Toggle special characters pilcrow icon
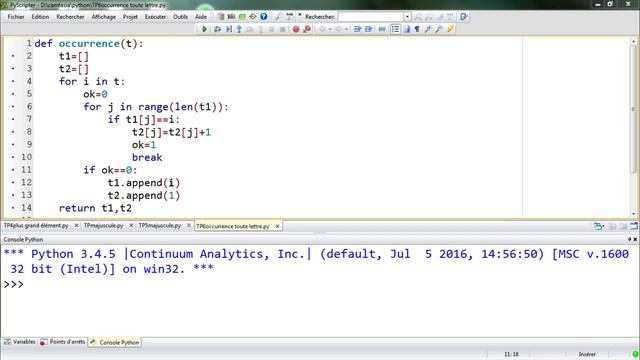Viewport: 640px width, 360px height. (417, 29)
